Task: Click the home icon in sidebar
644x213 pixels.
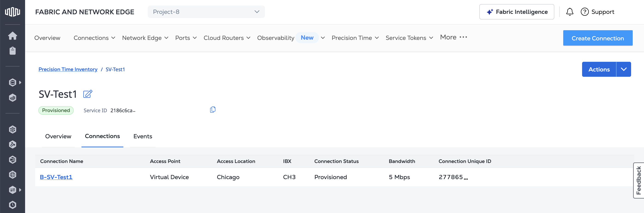Action: point(12,36)
